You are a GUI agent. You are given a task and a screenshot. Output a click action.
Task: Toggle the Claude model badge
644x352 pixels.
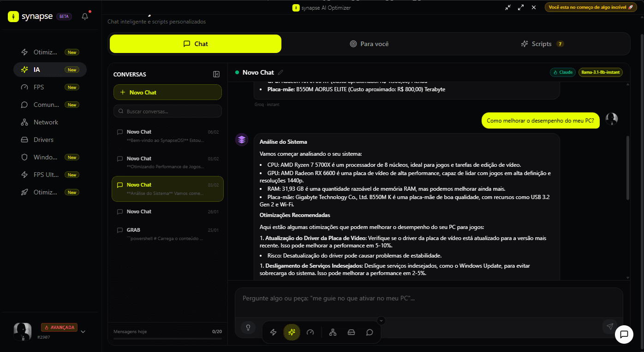click(x=562, y=72)
